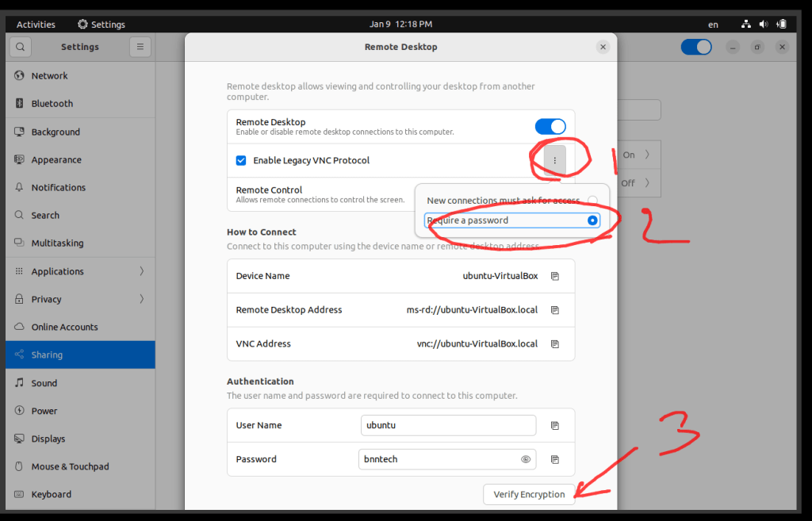Select New connections must ask for access
Screen dimensions: 812x521
click(x=592, y=201)
